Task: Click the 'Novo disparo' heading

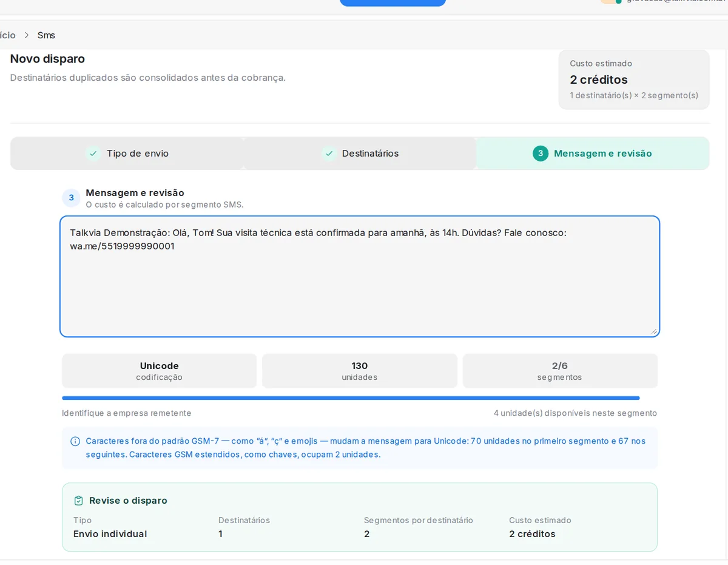Action: tap(47, 59)
